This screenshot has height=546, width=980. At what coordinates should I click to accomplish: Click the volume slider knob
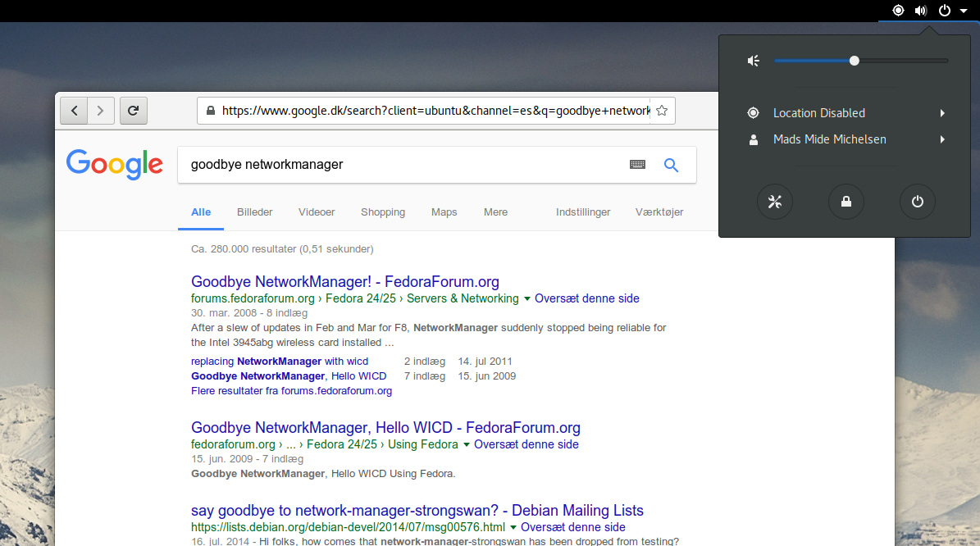pyautogui.click(x=855, y=61)
